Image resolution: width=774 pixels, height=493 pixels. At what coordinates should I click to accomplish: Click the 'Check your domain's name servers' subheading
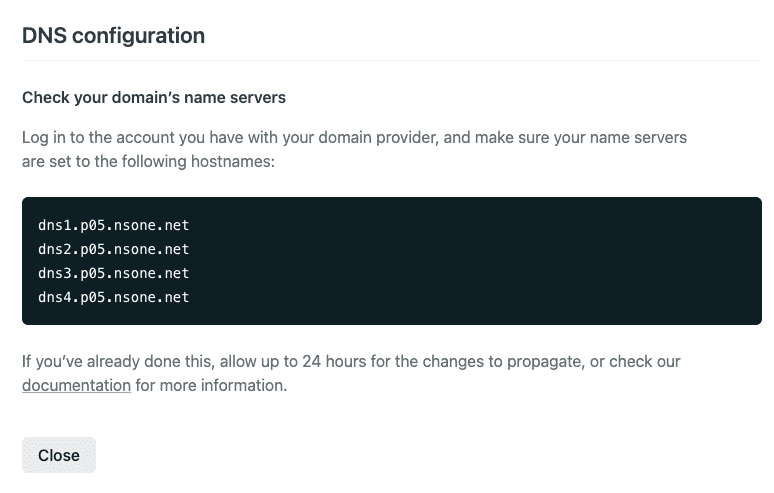pyautogui.click(x=154, y=98)
